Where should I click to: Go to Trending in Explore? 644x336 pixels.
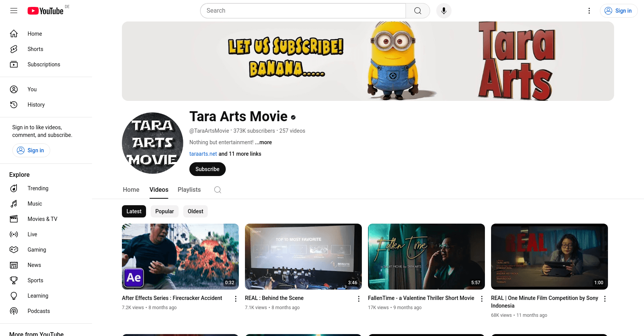[x=38, y=188]
